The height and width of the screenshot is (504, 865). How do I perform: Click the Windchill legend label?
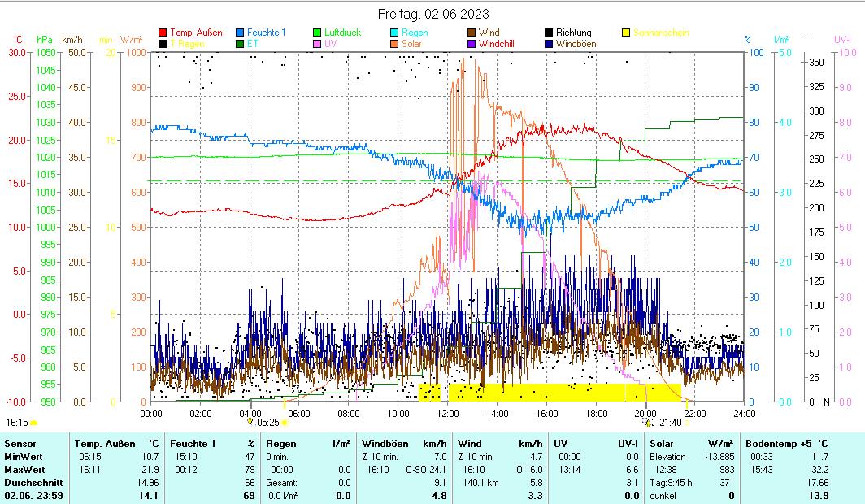[497, 44]
